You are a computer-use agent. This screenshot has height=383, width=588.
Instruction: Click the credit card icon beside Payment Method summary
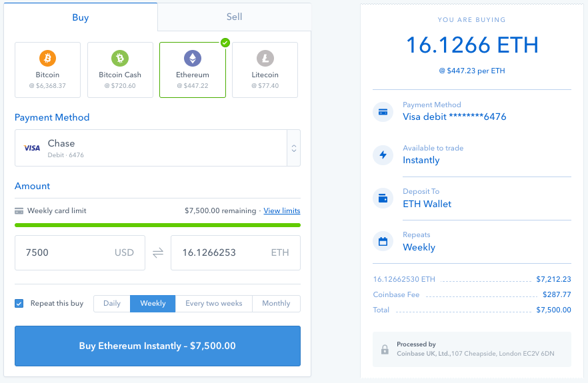tap(383, 112)
